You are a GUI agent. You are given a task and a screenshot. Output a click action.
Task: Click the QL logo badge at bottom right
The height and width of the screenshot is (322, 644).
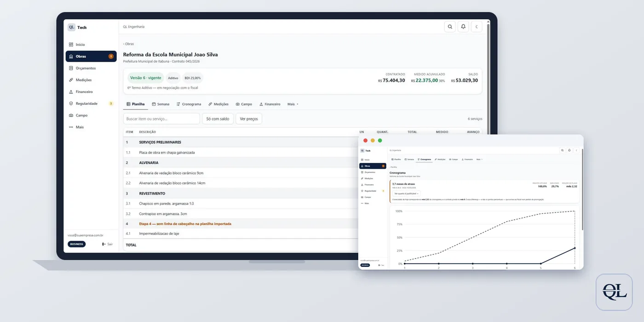tap(615, 292)
